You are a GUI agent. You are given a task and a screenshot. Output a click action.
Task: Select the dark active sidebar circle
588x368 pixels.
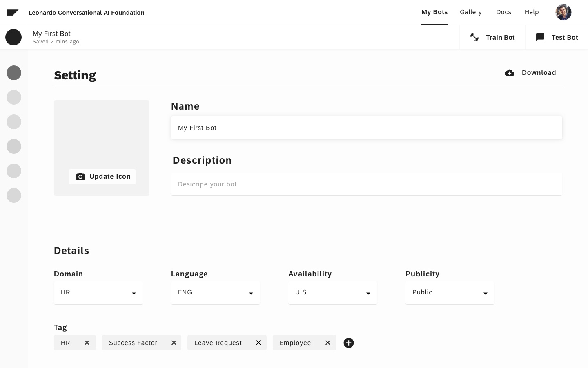point(14,73)
